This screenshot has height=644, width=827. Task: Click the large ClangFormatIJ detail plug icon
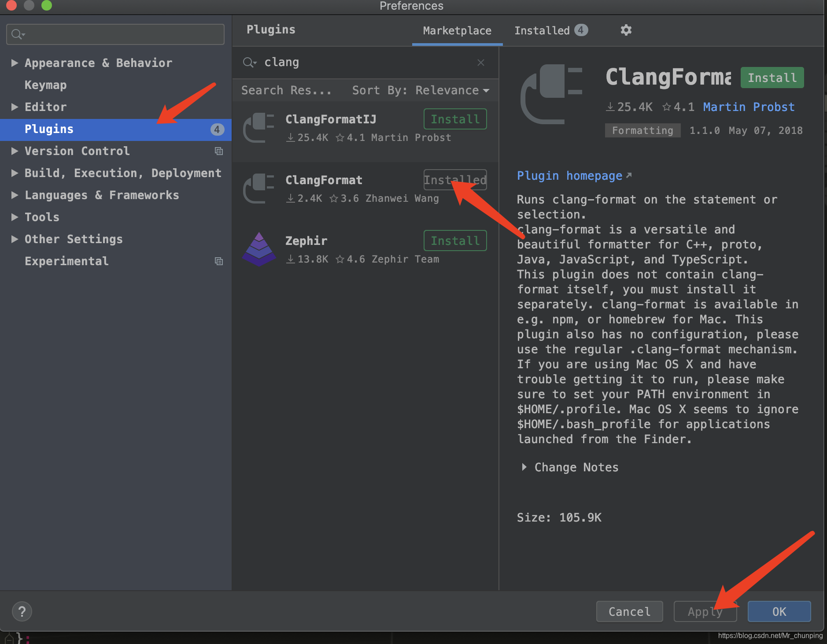click(x=551, y=94)
